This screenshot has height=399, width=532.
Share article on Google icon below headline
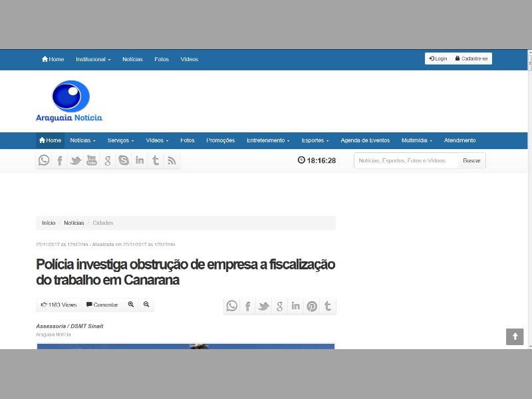point(279,306)
